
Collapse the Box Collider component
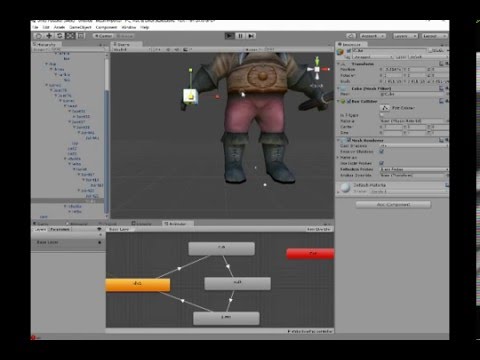tap(339, 101)
